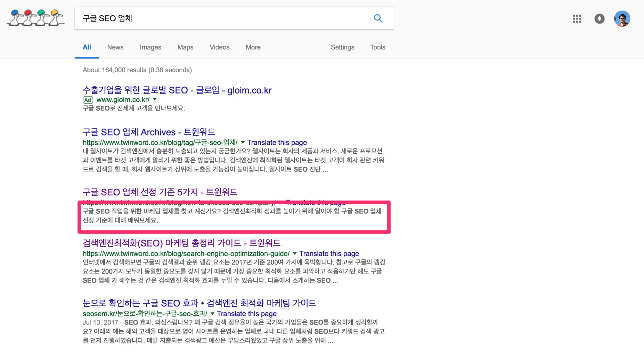This screenshot has width=644, height=356.
Task: Click the snippet starting 구글 SEO 작업을 위한
Action: [232, 216]
